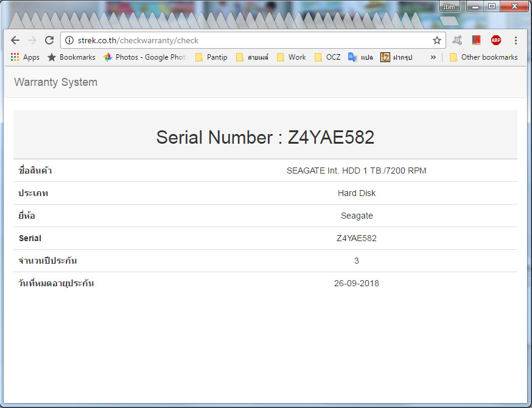This screenshot has height=408, width=532.
Task: Select the 'Z4YAE582' value in Serial row
Action: 357,238
